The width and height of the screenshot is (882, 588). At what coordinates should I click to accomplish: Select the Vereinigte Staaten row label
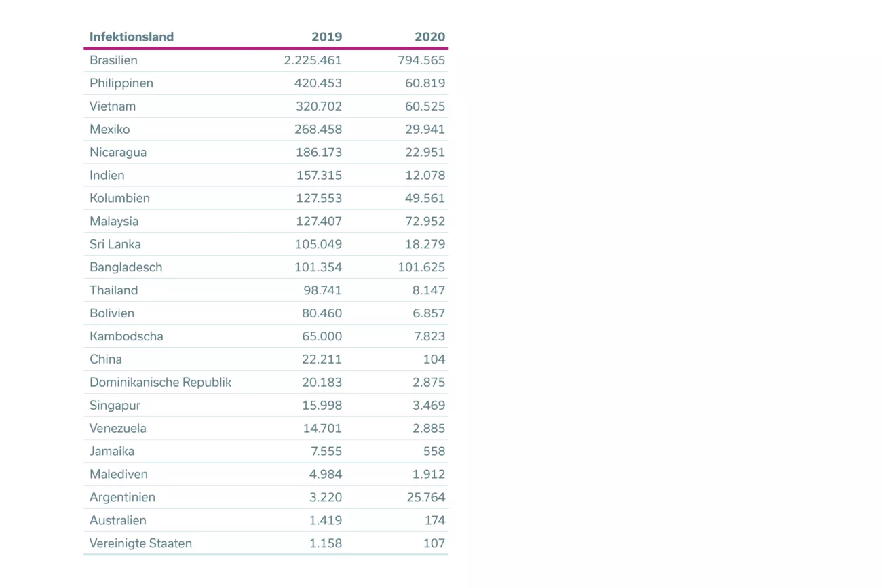[140, 544]
